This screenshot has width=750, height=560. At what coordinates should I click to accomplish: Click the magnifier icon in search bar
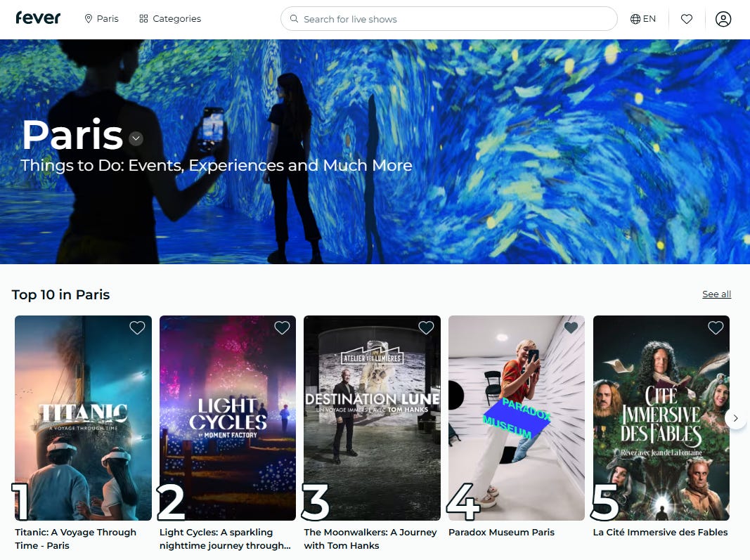click(x=294, y=19)
